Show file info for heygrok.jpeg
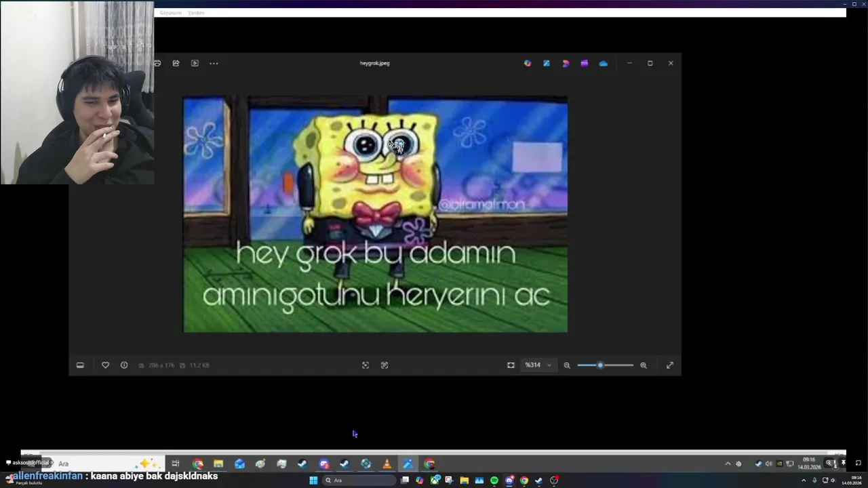 click(x=124, y=365)
